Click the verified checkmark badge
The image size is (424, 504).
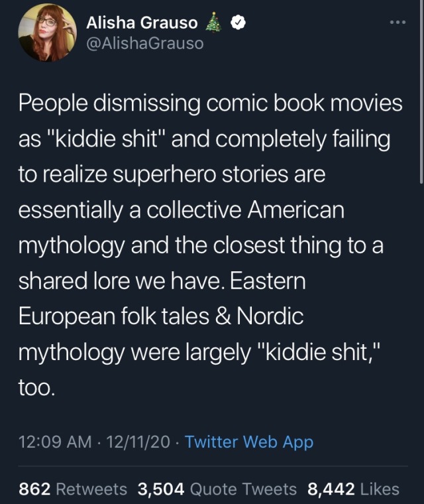pyautogui.click(x=238, y=23)
